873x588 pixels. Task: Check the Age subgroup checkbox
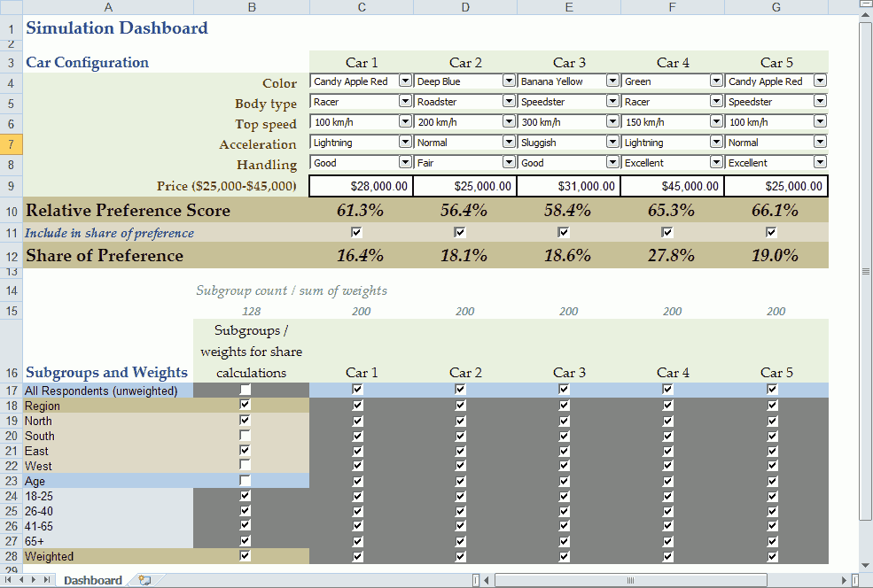pos(245,480)
